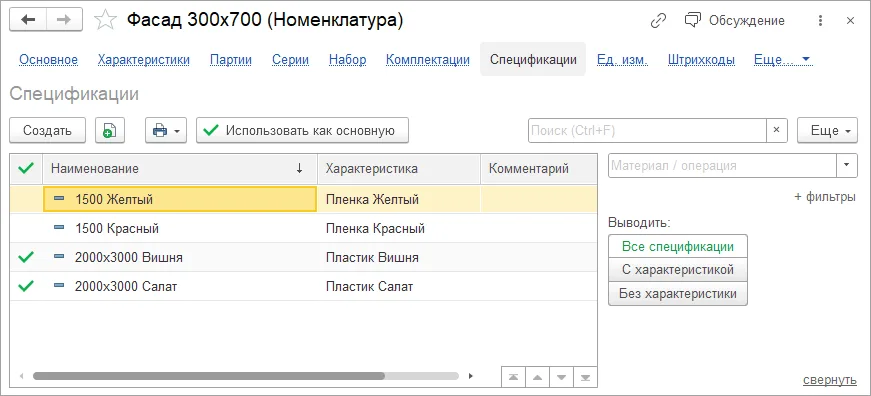
Task: Select the row 1500 Желтый
Action: (303, 199)
